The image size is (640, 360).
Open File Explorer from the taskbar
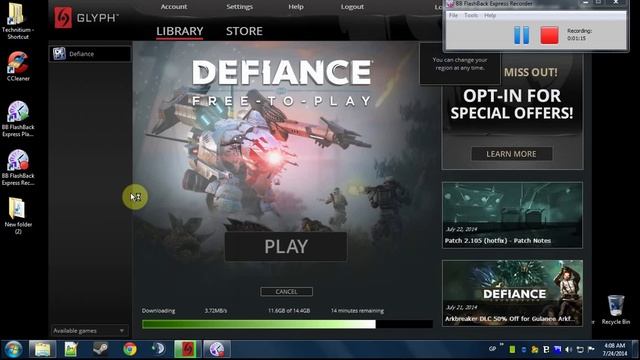42,349
